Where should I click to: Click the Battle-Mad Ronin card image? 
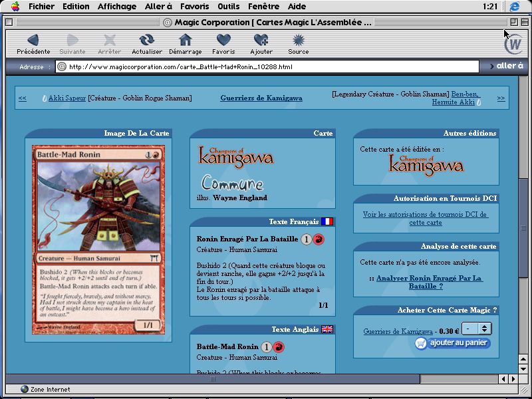click(x=98, y=239)
